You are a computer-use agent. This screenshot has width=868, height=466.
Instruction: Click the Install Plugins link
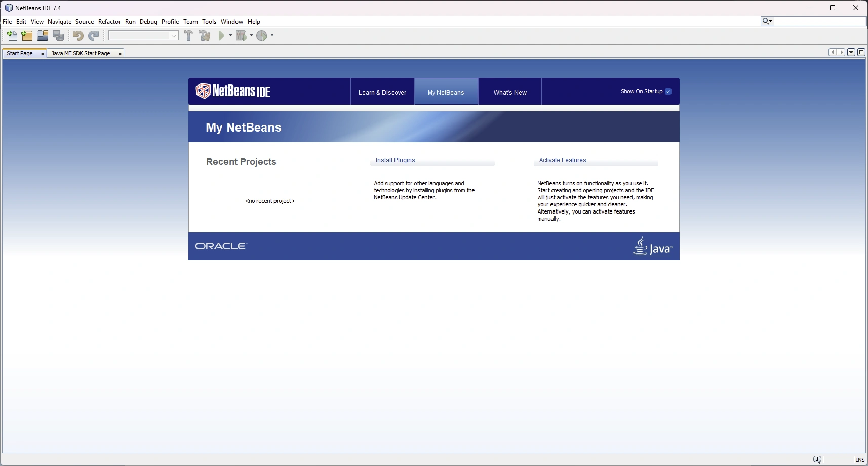click(395, 160)
